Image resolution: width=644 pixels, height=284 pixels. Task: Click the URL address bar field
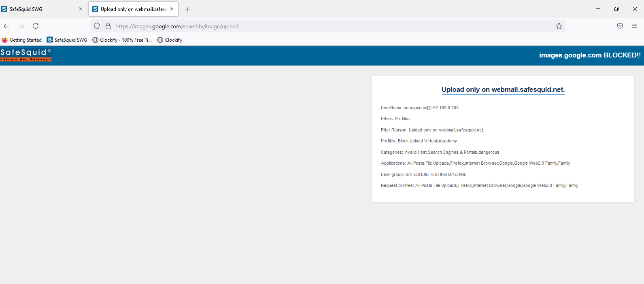[324, 26]
